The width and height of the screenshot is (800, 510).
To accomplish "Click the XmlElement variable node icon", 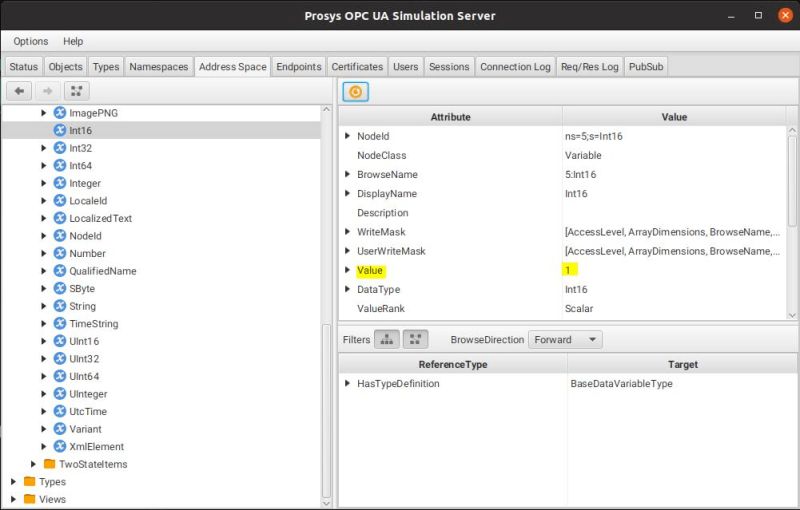I will point(60,446).
